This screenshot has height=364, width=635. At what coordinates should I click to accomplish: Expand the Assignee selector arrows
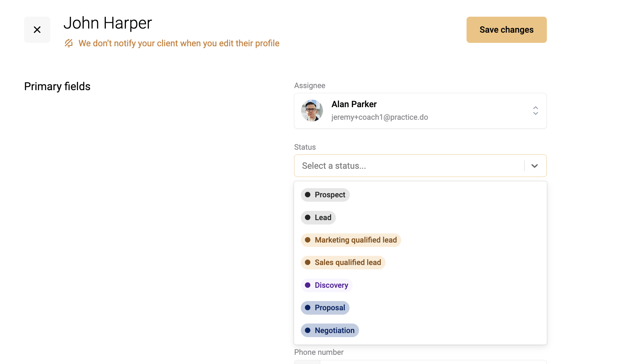click(x=535, y=111)
